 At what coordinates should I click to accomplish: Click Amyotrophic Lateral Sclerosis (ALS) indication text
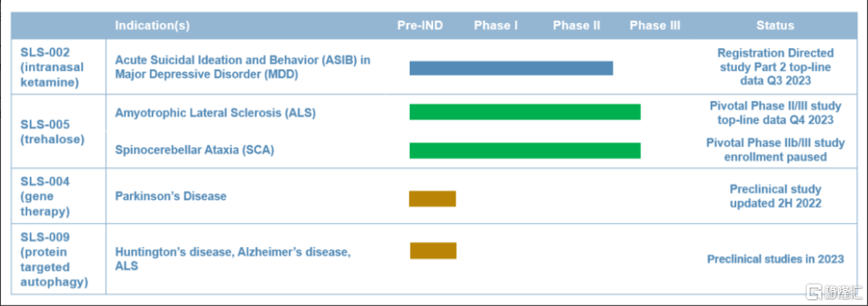point(215,113)
